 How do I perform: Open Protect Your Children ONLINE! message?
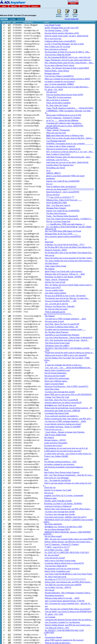56,456
